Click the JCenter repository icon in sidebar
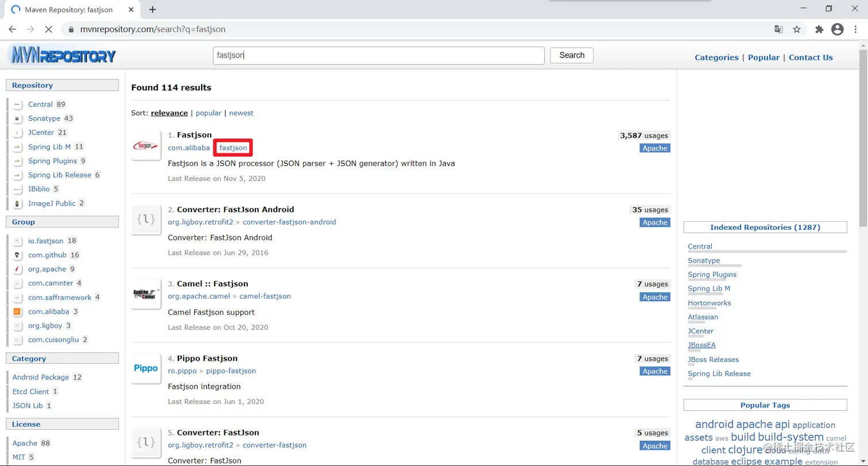Viewport: 868px width, 466px height. [x=18, y=133]
